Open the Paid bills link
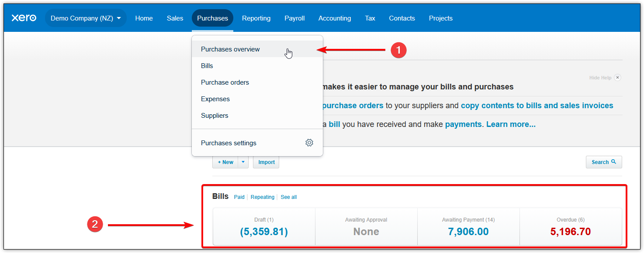 pyautogui.click(x=239, y=197)
